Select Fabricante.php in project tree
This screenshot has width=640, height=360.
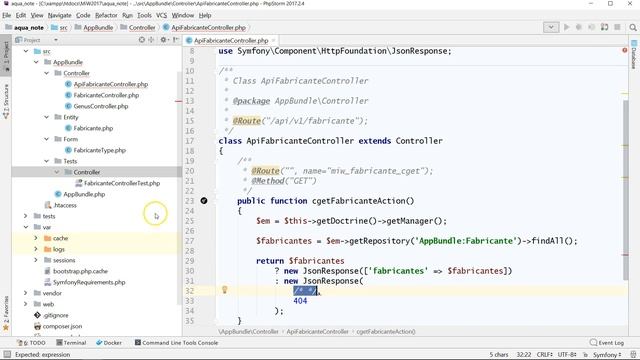93,128
